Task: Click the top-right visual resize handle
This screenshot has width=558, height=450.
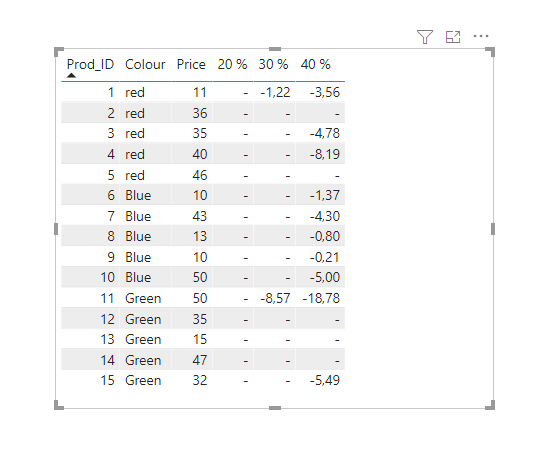Action: (490, 52)
